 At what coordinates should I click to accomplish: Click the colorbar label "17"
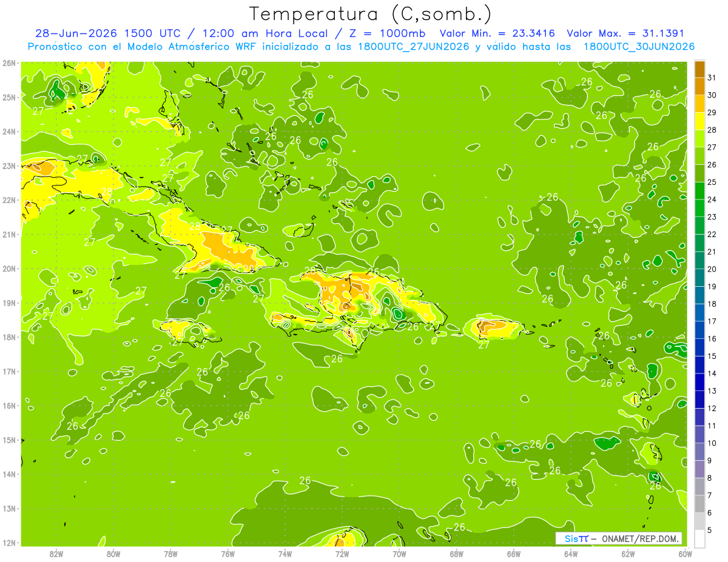[x=713, y=321]
